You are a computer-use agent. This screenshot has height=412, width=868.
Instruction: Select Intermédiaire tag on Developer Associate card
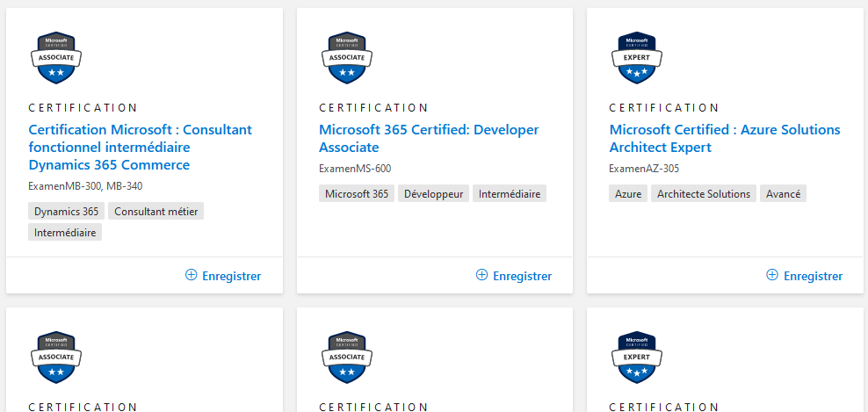click(x=510, y=194)
